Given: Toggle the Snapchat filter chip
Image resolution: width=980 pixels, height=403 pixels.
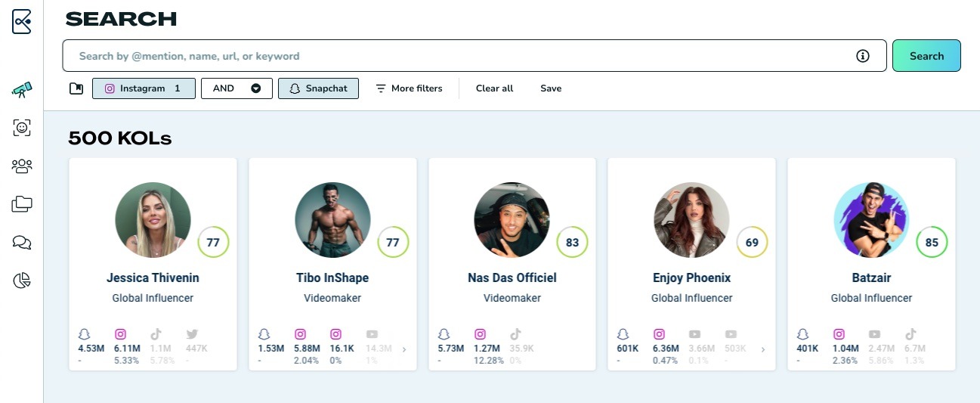Looking at the screenshot, I should 318,88.
